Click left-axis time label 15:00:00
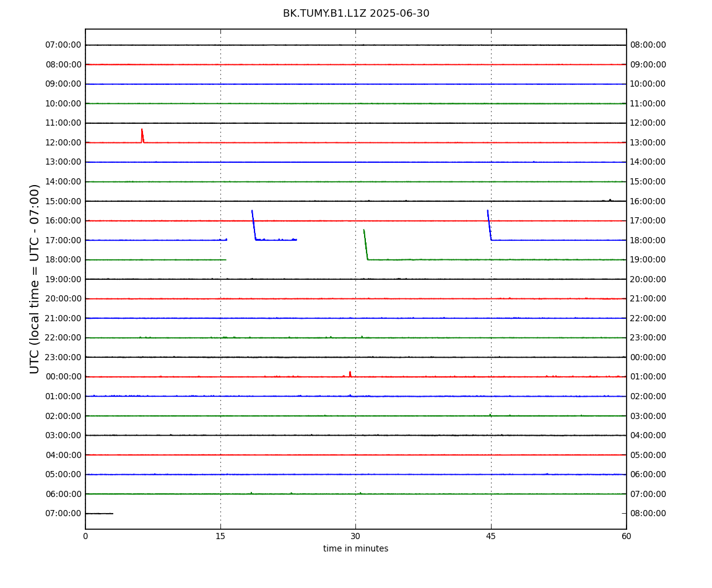The width and height of the screenshot is (712, 588). tap(64, 201)
